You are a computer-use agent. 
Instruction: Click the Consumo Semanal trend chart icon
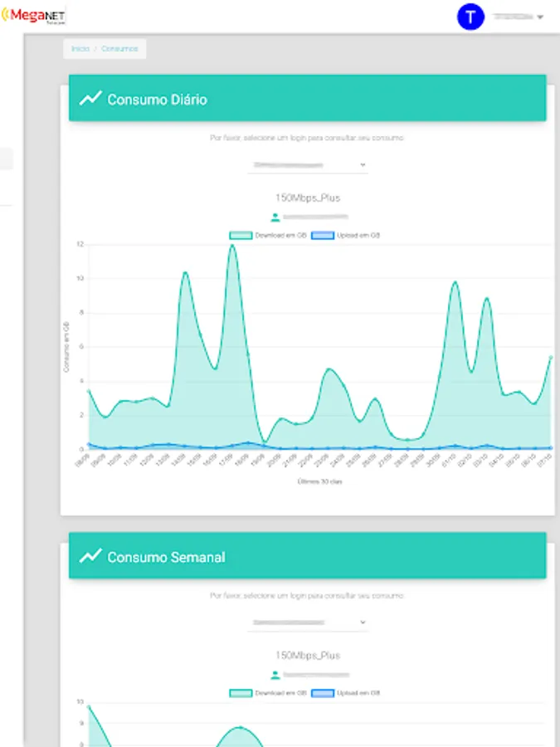click(90, 556)
